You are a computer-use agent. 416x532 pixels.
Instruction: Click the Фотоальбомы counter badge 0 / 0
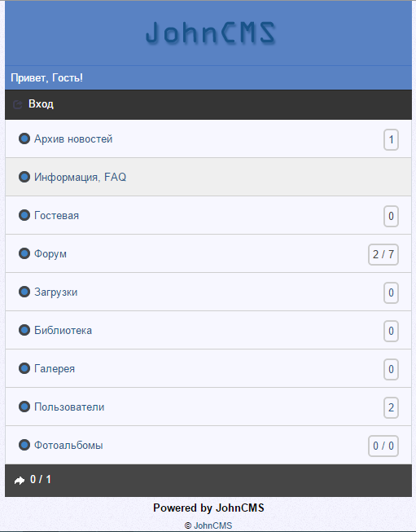(x=383, y=446)
